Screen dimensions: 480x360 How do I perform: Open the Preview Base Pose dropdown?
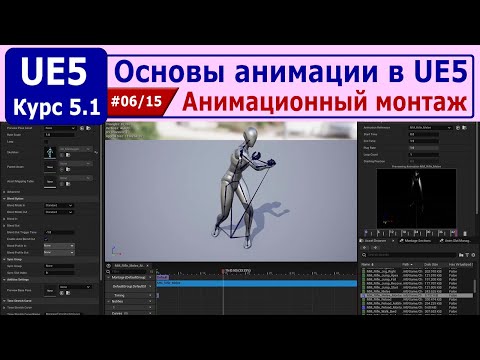tap(75, 287)
